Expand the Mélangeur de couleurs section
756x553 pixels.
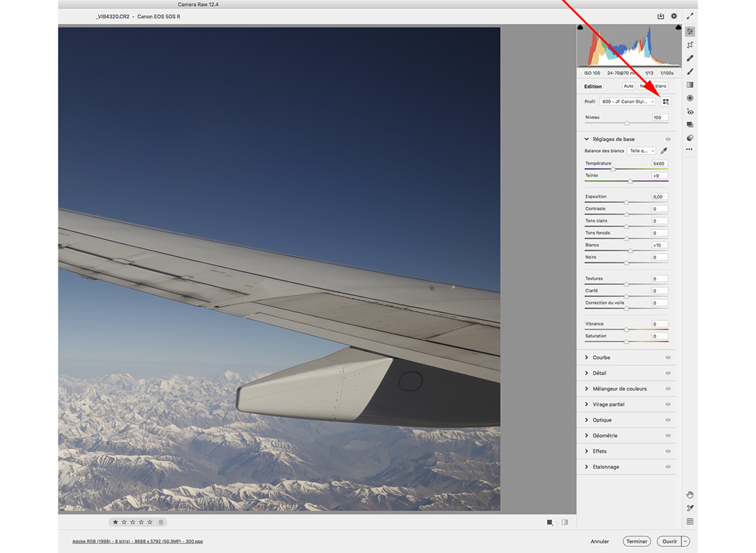coord(619,389)
